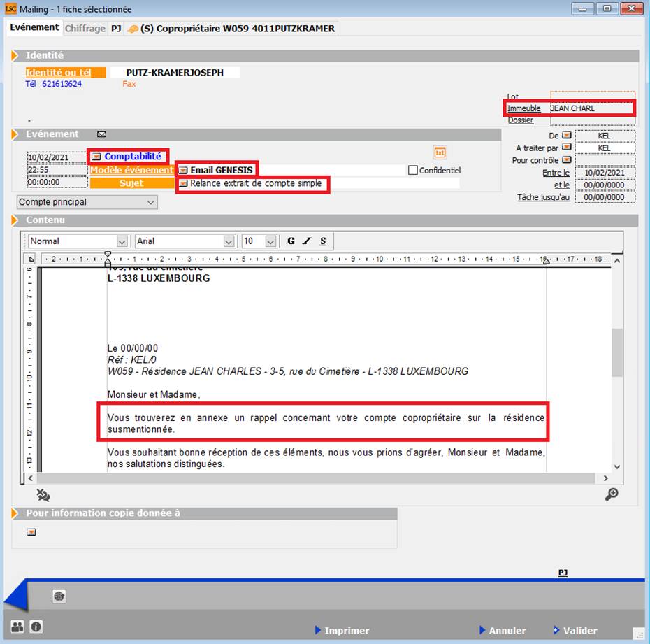Click the people icon at bottom left
This screenshot has width=650, height=644.
17,627
